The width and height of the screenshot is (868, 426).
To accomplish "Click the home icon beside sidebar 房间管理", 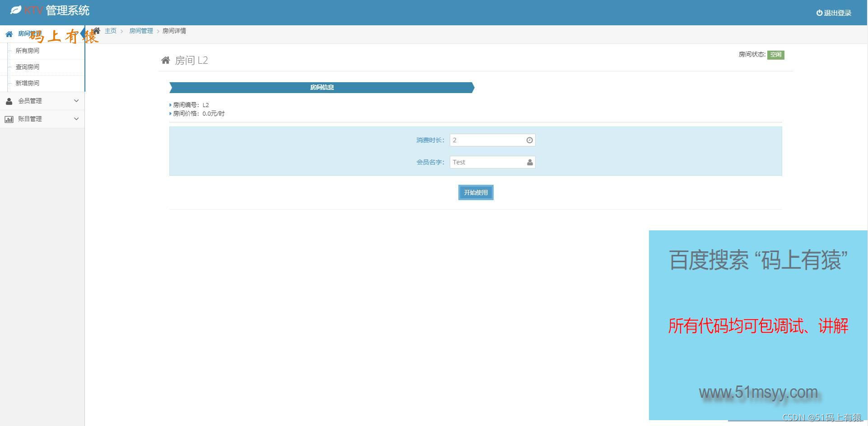I will (x=9, y=34).
